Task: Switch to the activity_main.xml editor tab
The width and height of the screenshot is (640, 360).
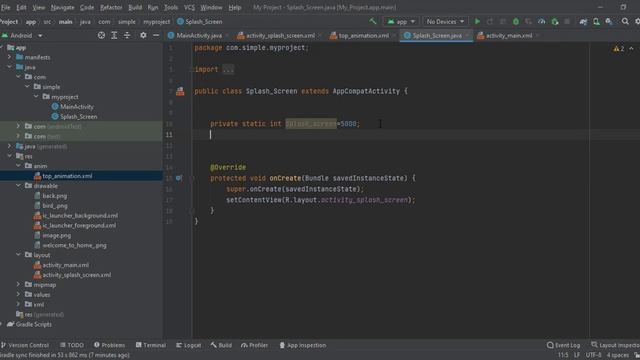Action: point(509,36)
